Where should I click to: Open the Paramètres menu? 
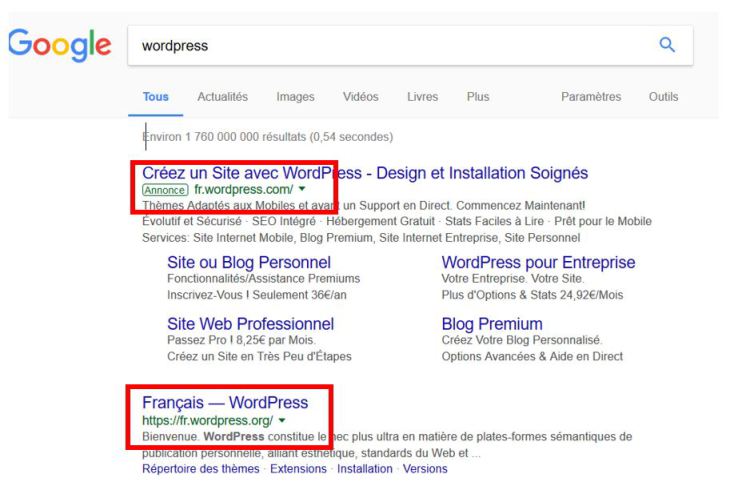click(591, 97)
